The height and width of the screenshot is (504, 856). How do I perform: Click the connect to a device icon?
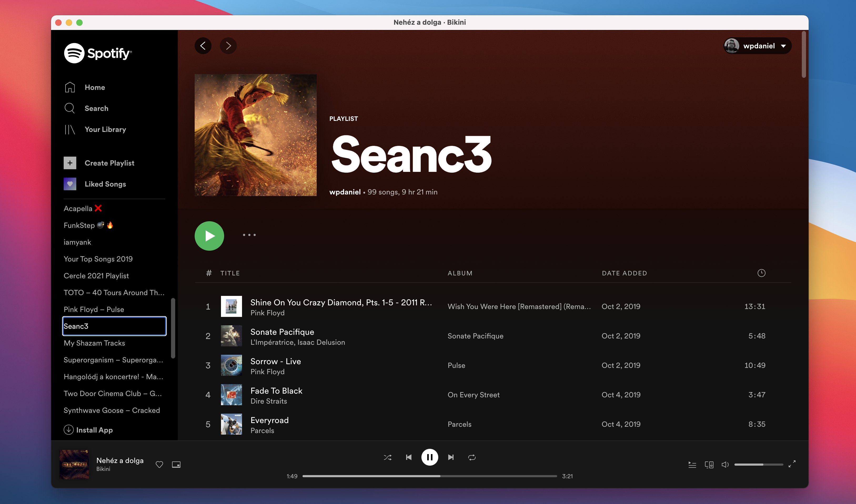(x=709, y=465)
